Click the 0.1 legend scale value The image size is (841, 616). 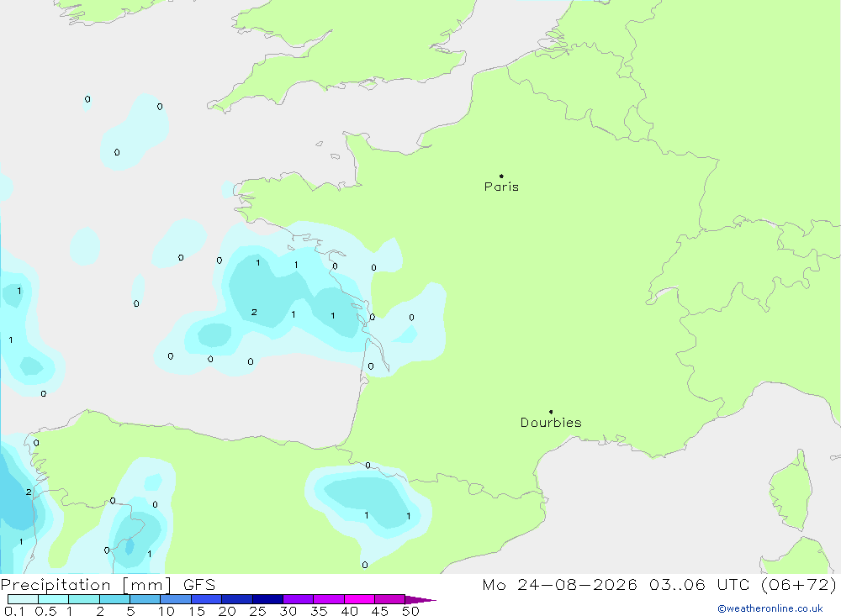point(14,611)
